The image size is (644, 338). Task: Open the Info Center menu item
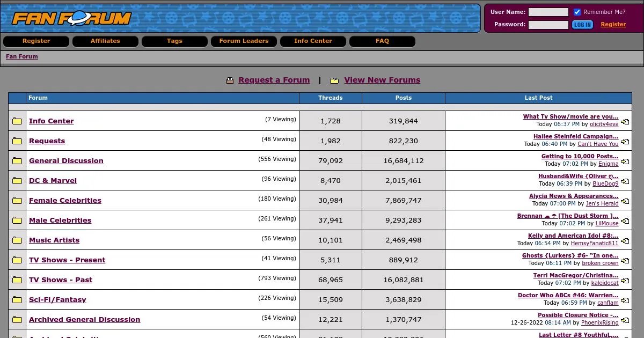(313, 41)
